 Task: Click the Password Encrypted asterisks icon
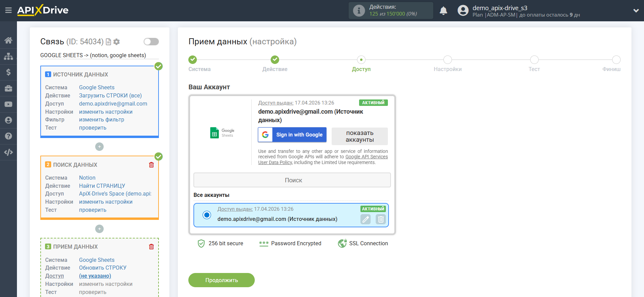(264, 244)
